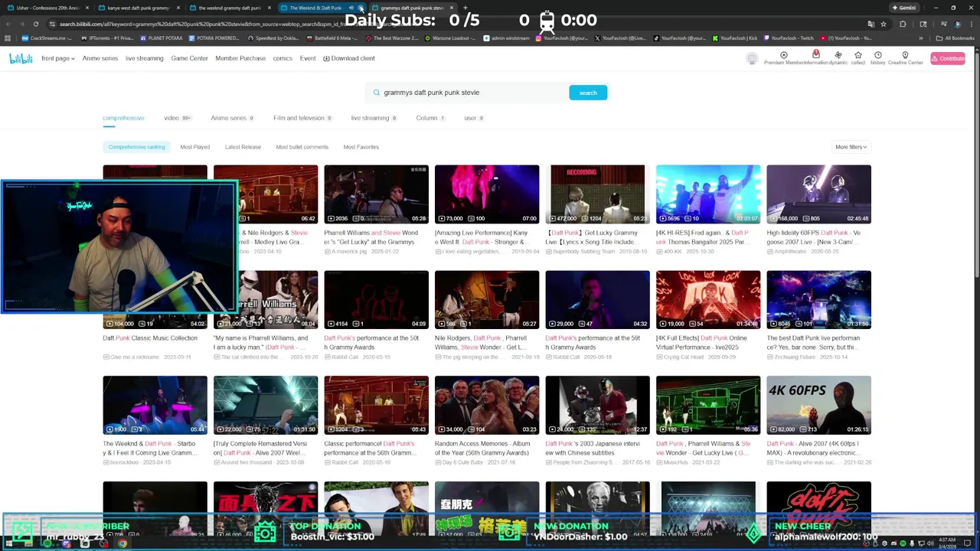Open live streaming in top menu
This screenshot has height=551, width=980.
pos(145,58)
